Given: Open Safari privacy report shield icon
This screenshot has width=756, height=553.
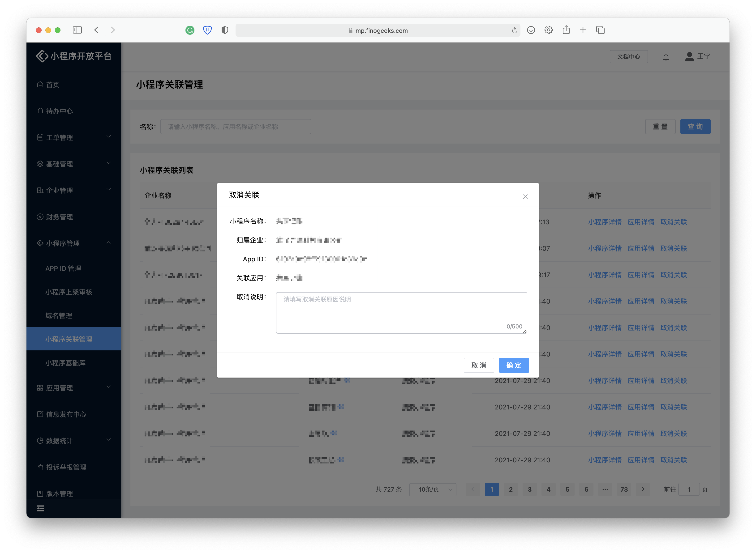Looking at the screenshot, I should click(225, 30).
